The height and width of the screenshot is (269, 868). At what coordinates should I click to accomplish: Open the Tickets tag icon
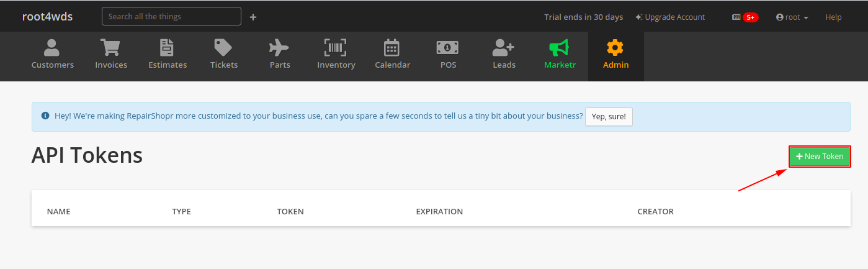coord(223,47)
